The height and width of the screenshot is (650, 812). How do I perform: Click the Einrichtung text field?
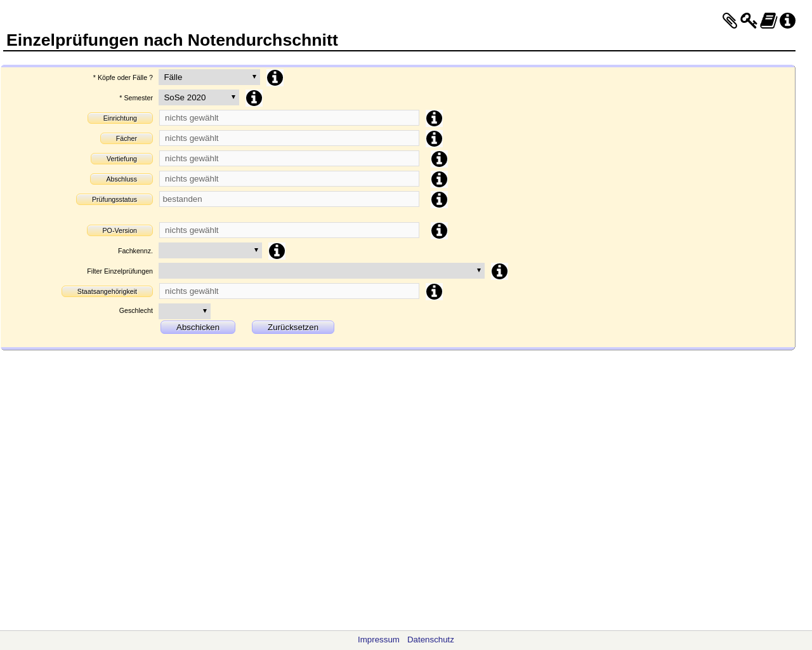pos(289,117)
